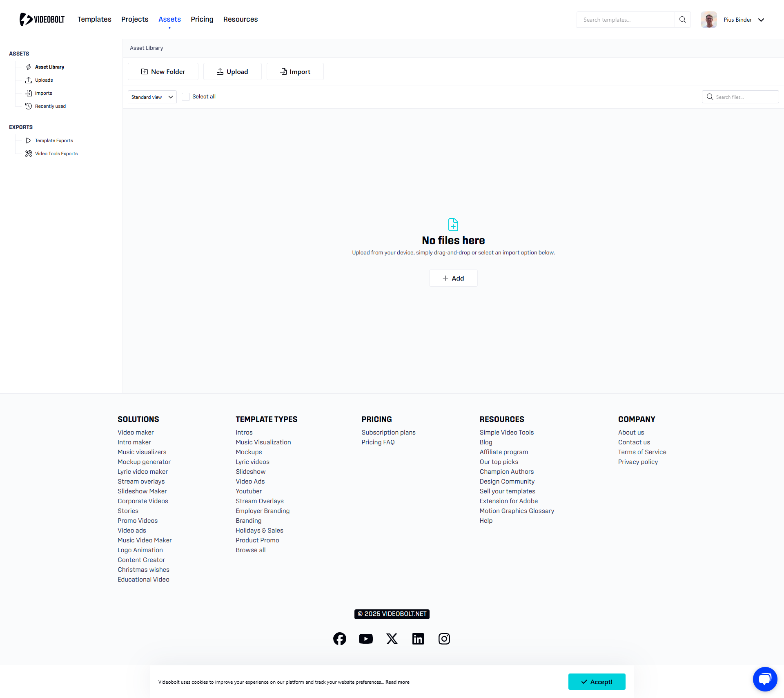The image size is (784, 698).
Task: Open Video Tools Exports in sidebar
Action: [x=56, y=154]
